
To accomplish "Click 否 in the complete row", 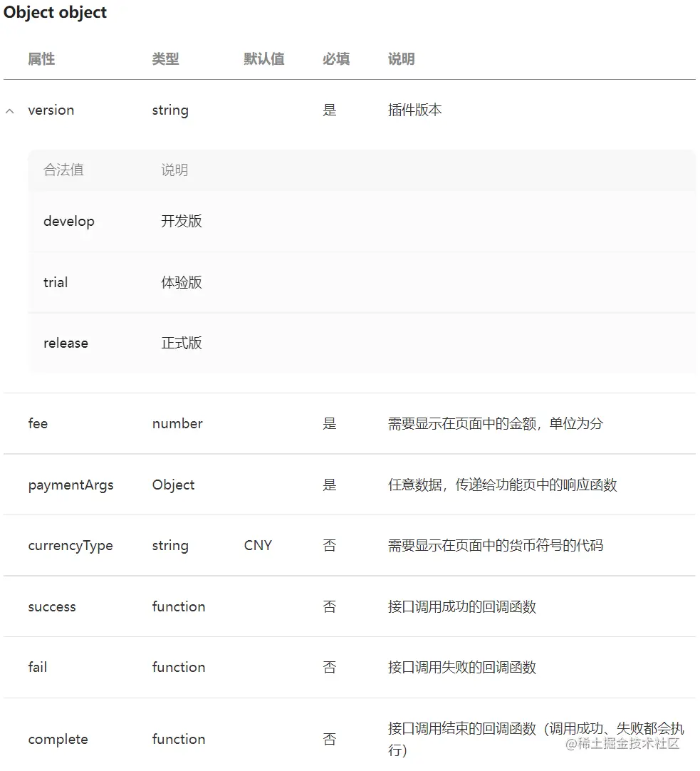I will tap(330, 739).
